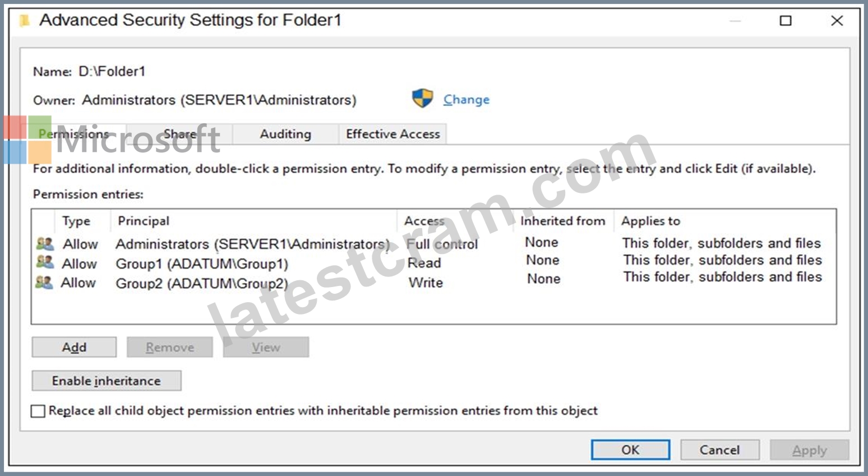Click the folder icon in the title bar
Image resolution: width=868 pixels, height=476 pixels.
[25, 21]
